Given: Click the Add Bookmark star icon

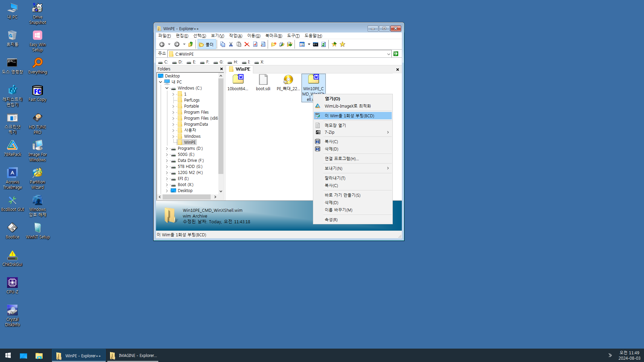Looking at the screenshot, I should point(334,44).
